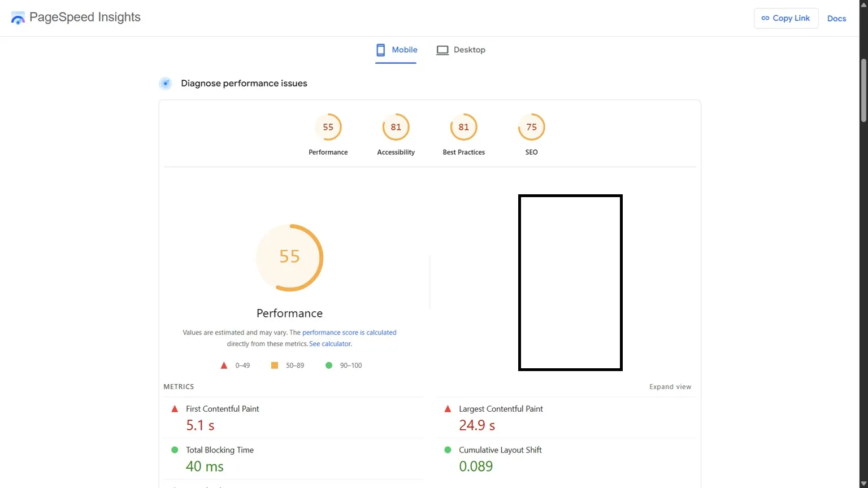Click the SEO label under the gauge

point(532,152)
